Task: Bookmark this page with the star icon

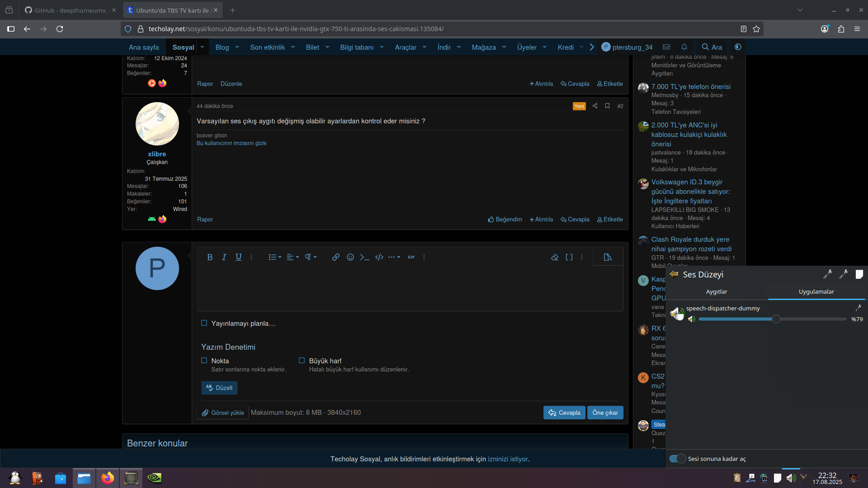Action: 756,29
